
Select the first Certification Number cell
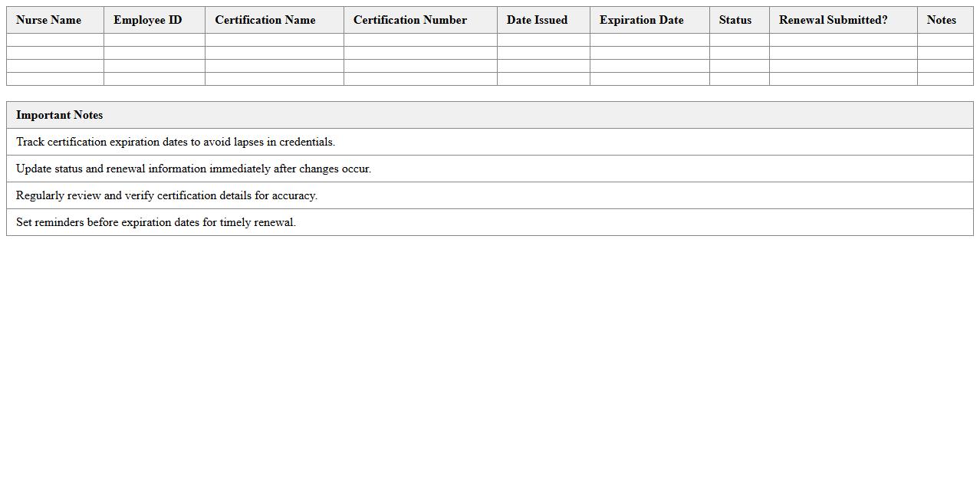coord(420,40)
